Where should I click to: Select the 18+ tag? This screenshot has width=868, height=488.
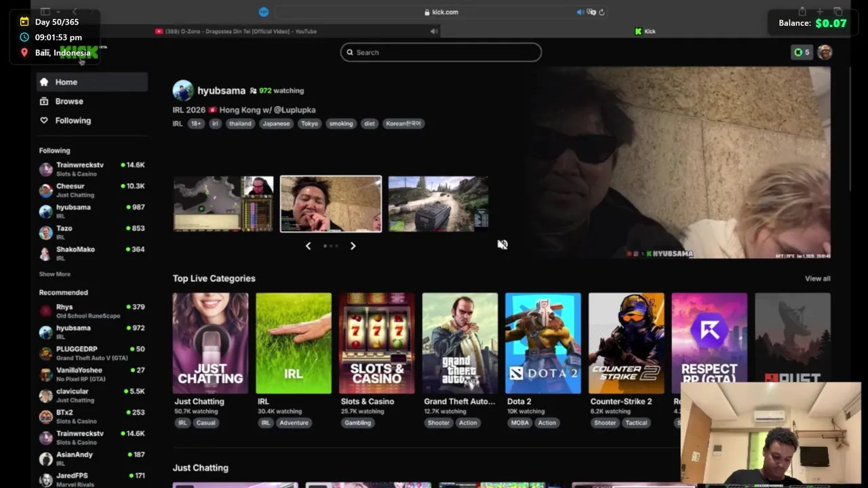196,123
